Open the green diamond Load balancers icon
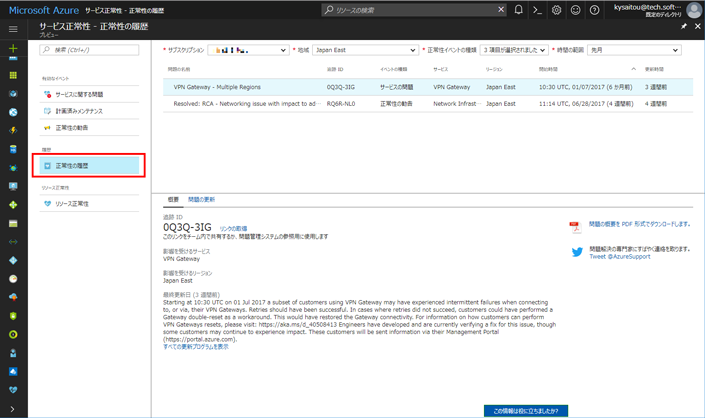705x418 pixels. [x=13, y=205]
